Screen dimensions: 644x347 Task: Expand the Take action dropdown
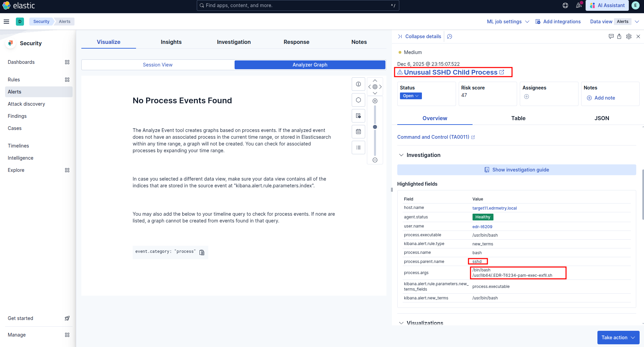tap(618, 338)
